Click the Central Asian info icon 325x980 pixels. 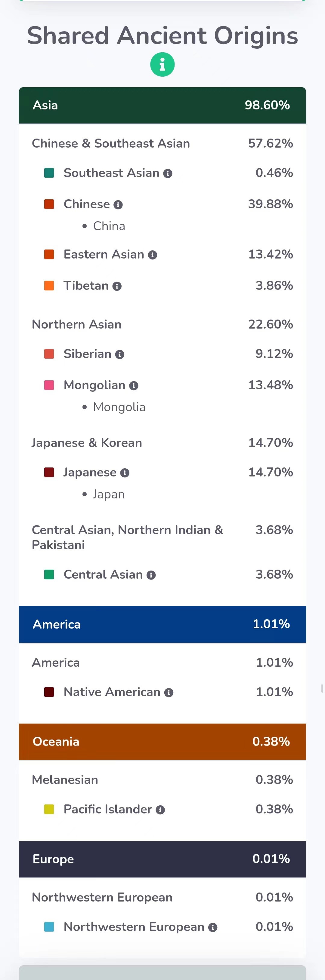point(151,575)
